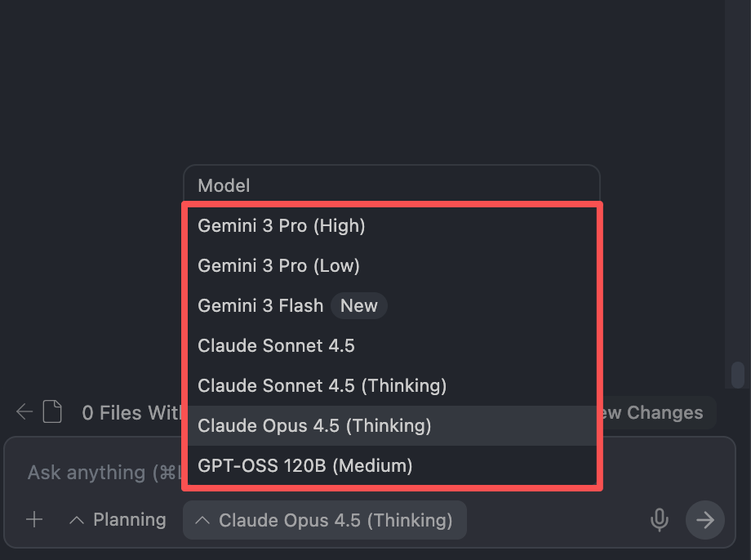The image size is (751, 560).
Task: Pick Gemini 3 Flash model option
Action: pos(260,306)
